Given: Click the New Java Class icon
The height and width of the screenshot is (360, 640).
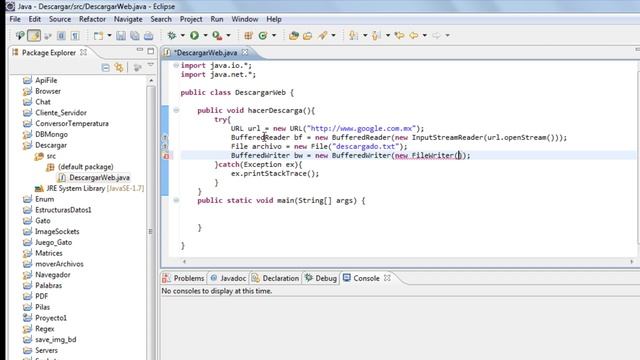Looking at the screenshot, I should [x=263, y=36].
